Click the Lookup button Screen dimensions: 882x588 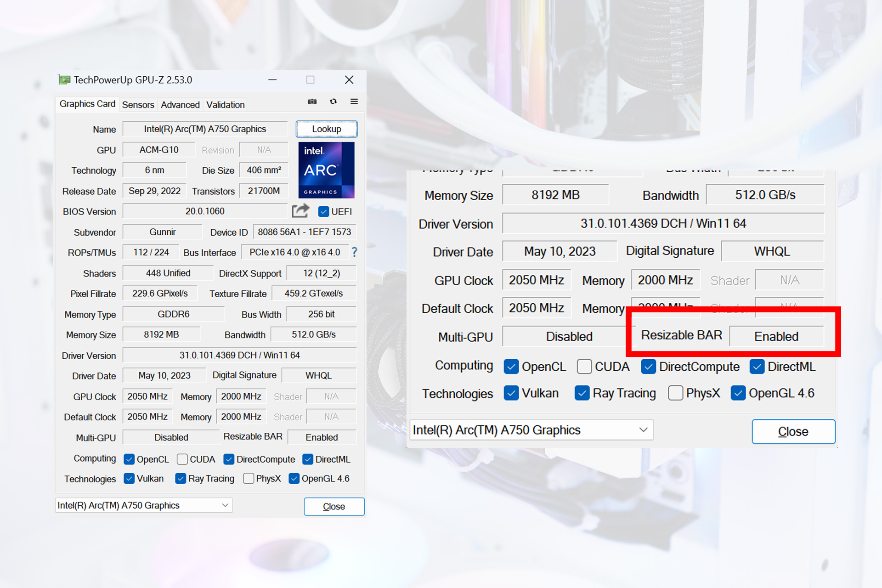click(x=327, y=129)
